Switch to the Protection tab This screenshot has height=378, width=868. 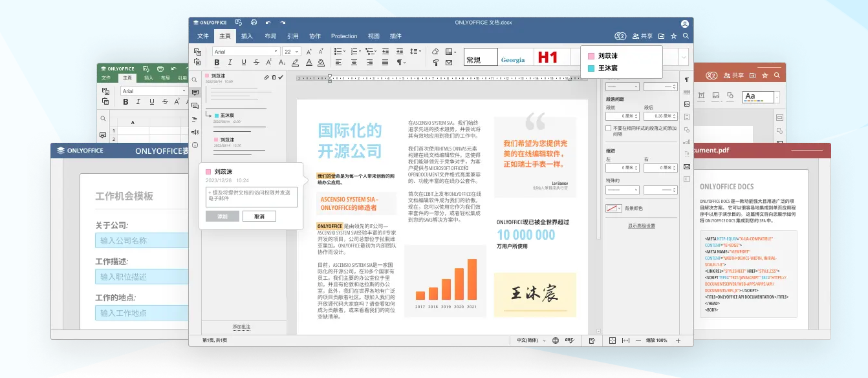[344, 36]
